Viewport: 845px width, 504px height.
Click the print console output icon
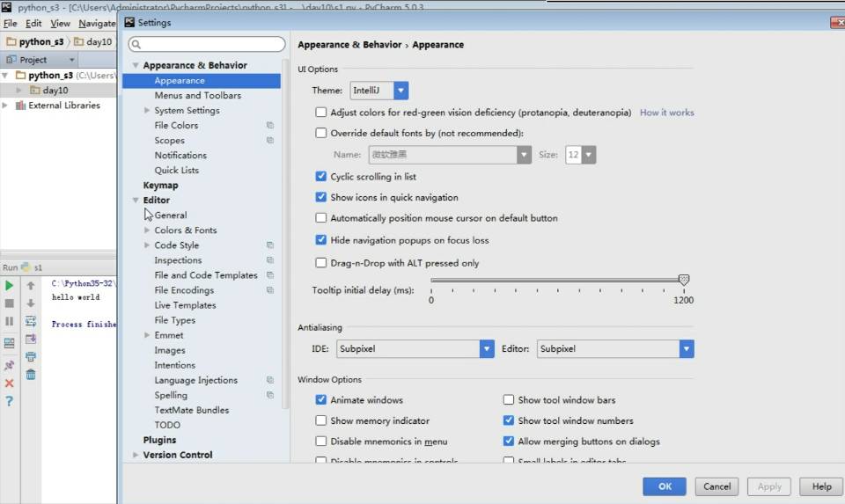point(31,356)
